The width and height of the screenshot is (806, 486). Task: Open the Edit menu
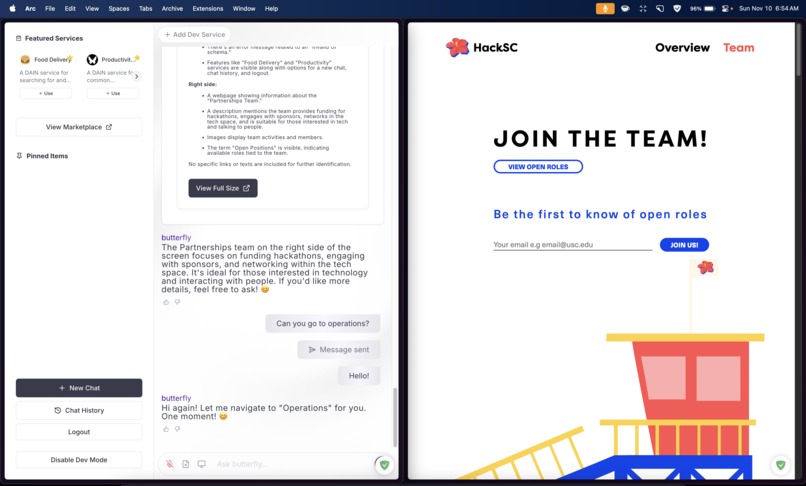pos(70,9)
